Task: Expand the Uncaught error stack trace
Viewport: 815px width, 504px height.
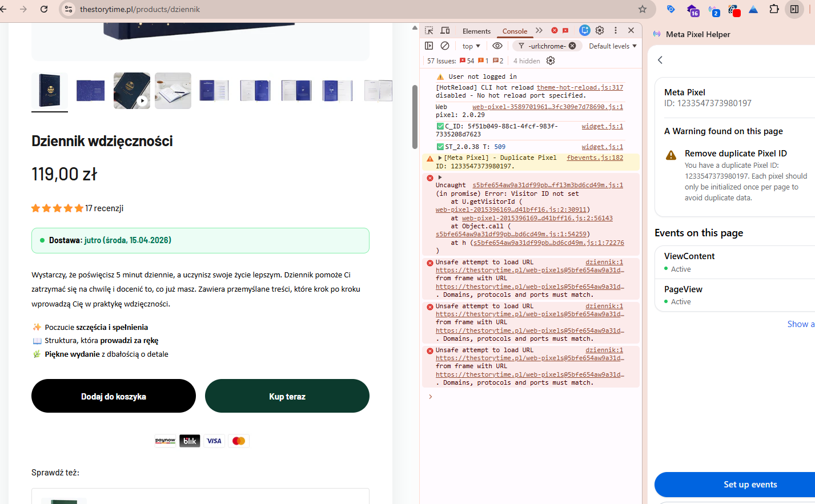Action: [x=440, y=178]
